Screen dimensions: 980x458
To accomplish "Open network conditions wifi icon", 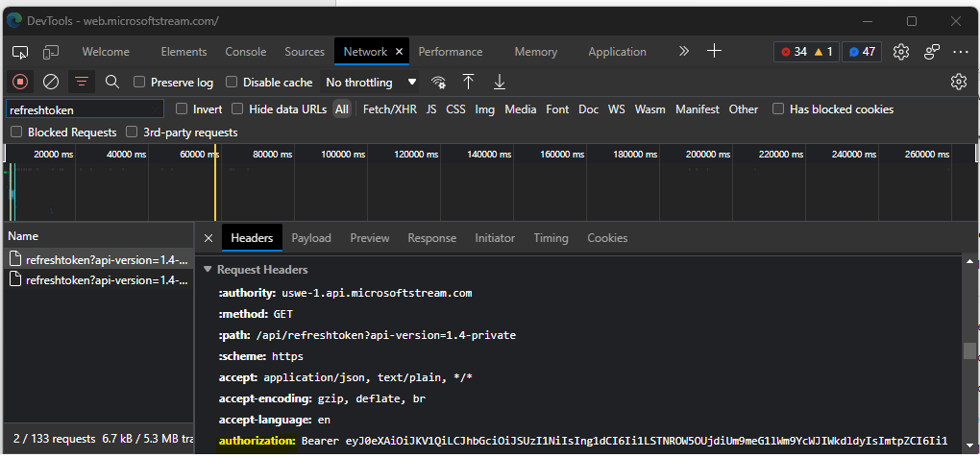I will tap(438, 82).
